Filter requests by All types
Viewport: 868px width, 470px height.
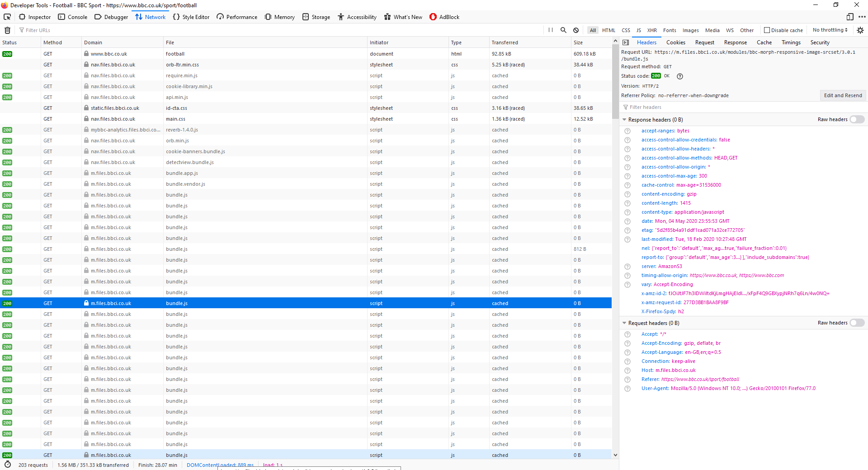coord(593,30)
